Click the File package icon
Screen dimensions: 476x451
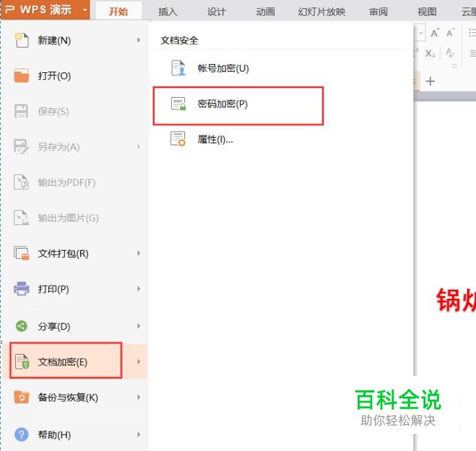(21, 253)
